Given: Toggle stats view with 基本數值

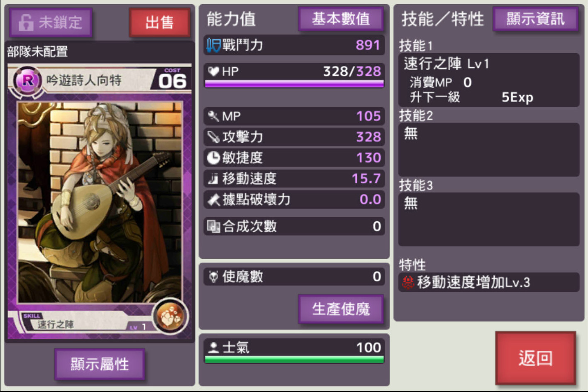Looking at the screenshot, I should (341, 19).
